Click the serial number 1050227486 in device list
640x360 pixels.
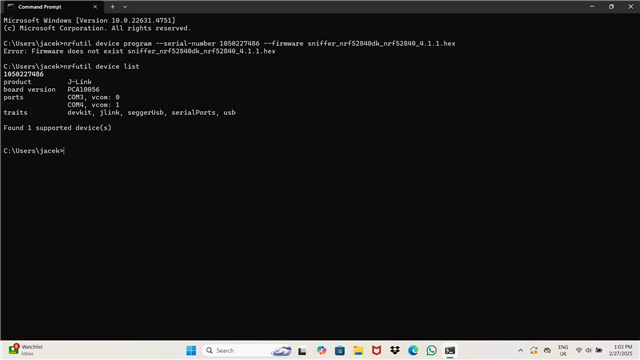pos(23,74)
